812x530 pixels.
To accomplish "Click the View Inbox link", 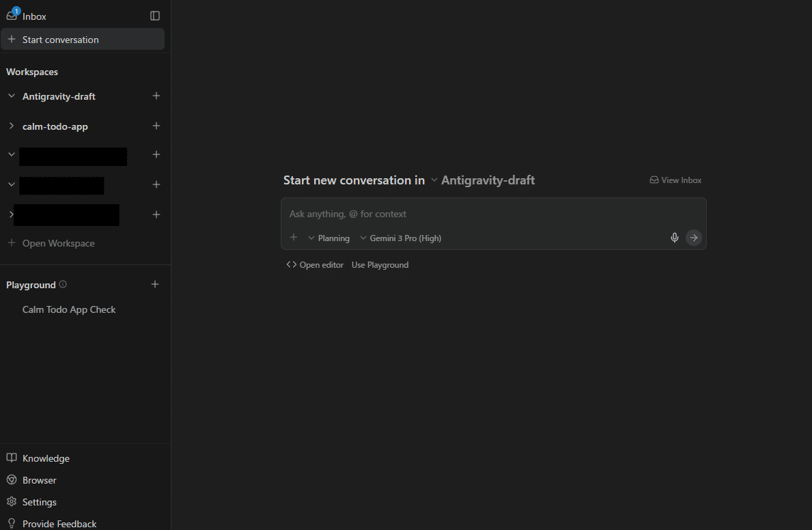I will [675, 180].
